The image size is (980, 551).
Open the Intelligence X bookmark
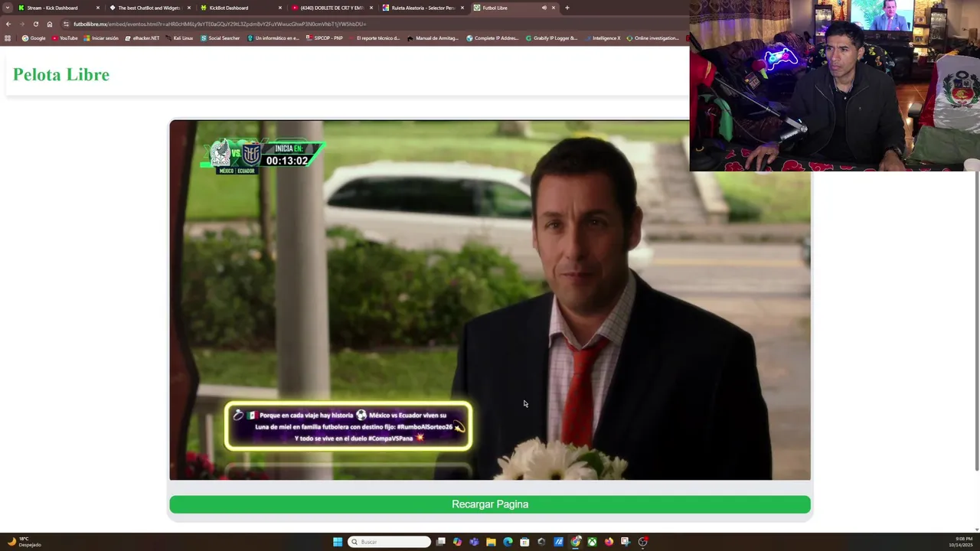(603, 38)
